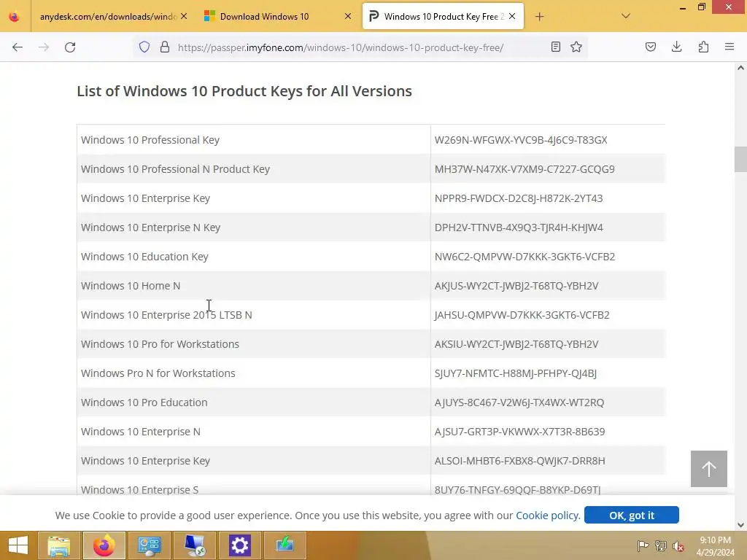Image resolution: width=747 pixels, height=560 pixels.
Task: Open the Windows Start button
Action: pos(18,545)
